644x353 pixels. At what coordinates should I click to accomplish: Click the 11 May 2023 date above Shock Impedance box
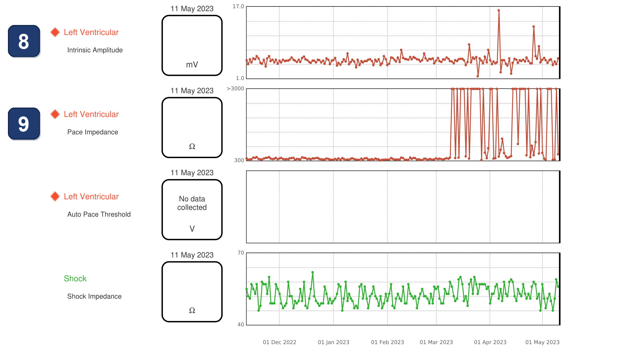click(x=192, y=255)
